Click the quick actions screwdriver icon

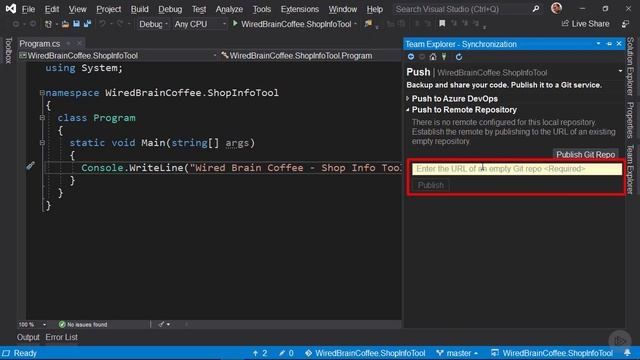[x=31, y=165]
